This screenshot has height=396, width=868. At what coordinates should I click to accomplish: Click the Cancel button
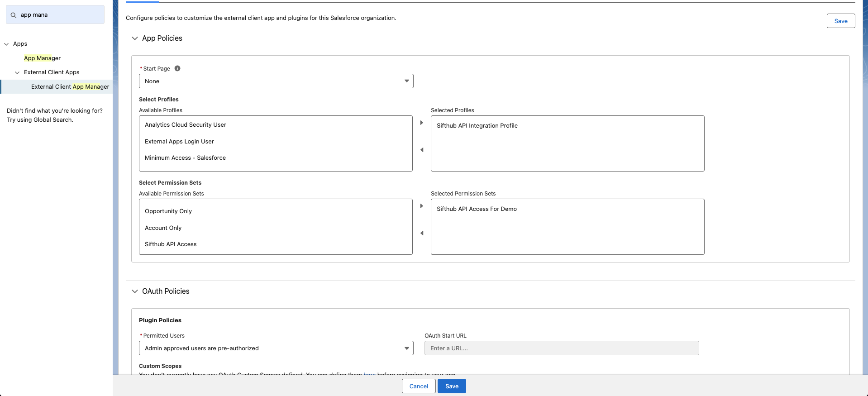tap(419, 386)
